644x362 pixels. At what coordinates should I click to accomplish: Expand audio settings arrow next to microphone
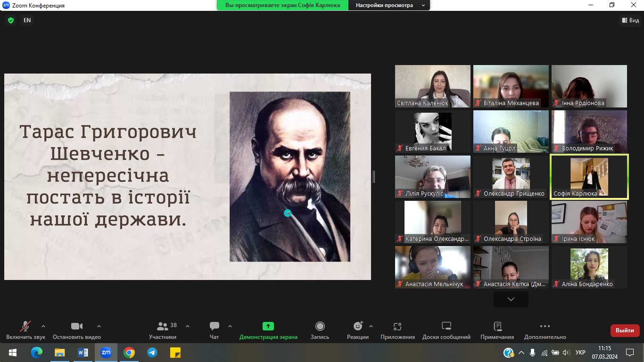pyautogui.click(x=43, y=326)
